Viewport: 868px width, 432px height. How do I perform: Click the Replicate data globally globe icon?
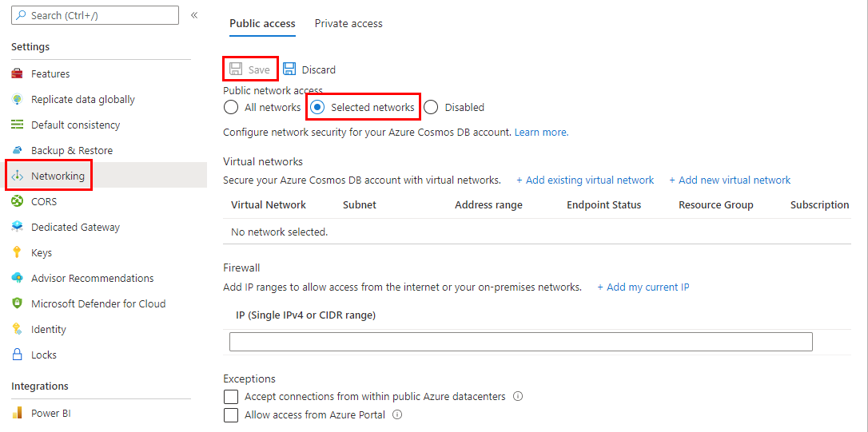tap(18, 99)
